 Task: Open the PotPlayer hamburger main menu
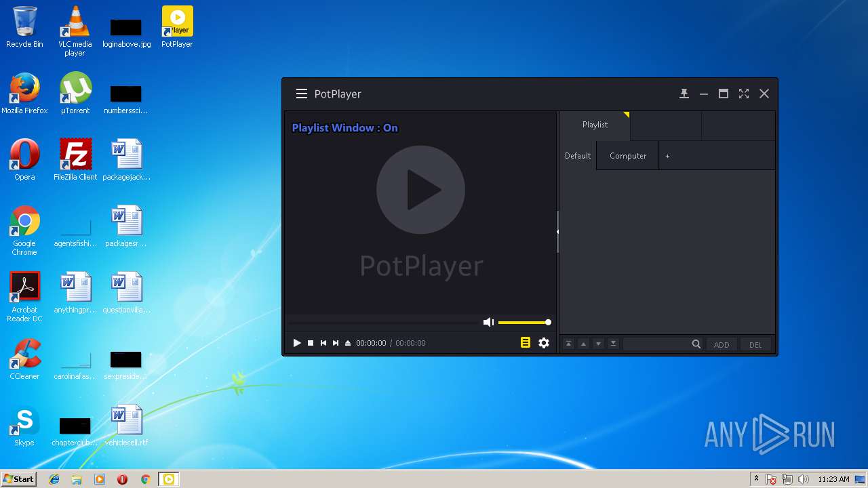click(x=302, y=94)
